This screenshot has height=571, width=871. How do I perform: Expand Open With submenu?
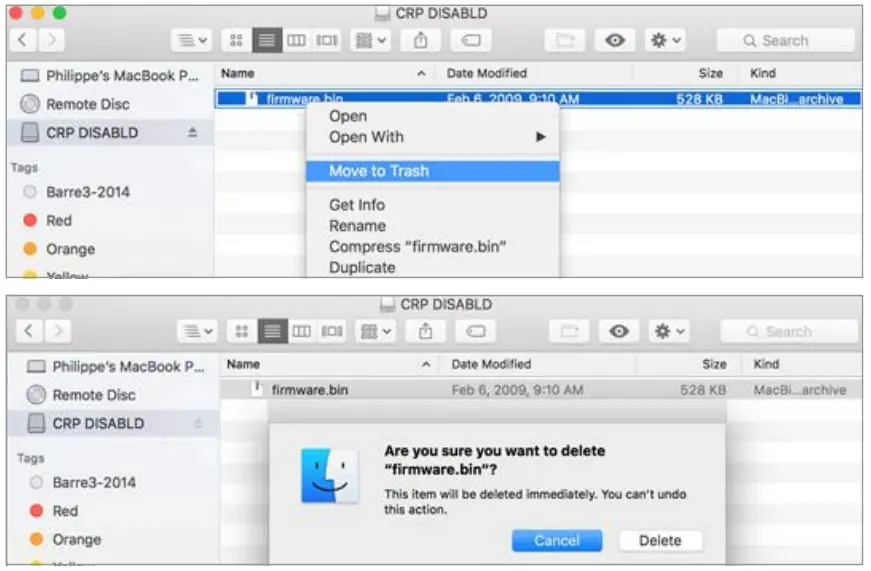click(x=432, y=137)
